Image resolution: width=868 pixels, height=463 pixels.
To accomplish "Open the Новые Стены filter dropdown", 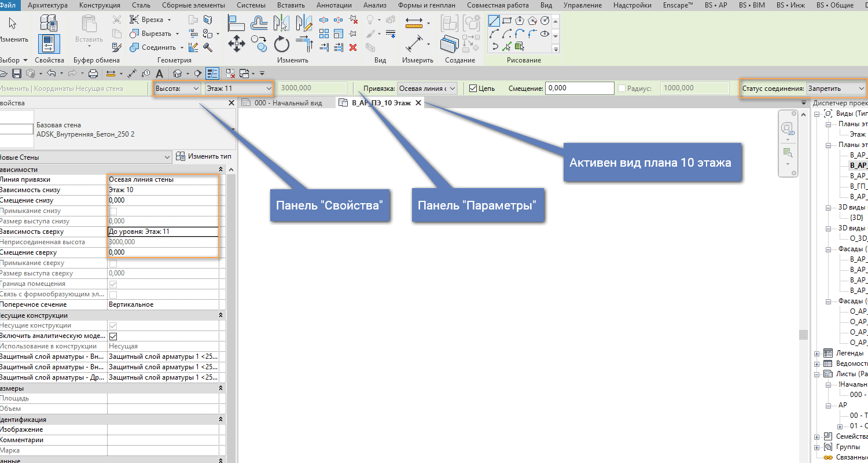I will pyautogui.click(x=86, y=157).
